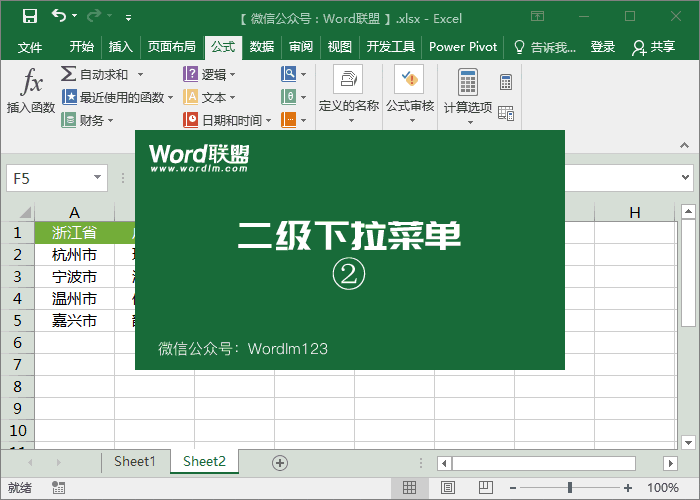Add a new sheet with the plus button
Image resolution: width=700 pixels, height=500 pixels.
280,463
